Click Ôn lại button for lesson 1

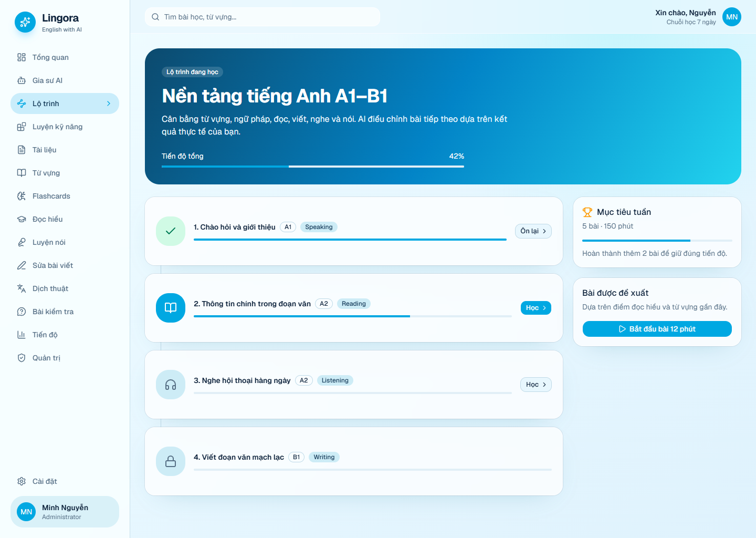pyautogui.click(x=533, y=231)
